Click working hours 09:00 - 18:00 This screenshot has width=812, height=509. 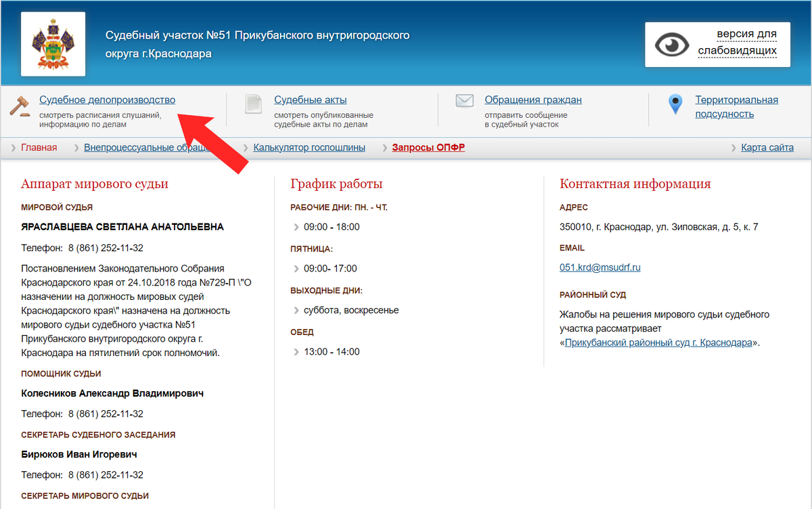point(332,227)
